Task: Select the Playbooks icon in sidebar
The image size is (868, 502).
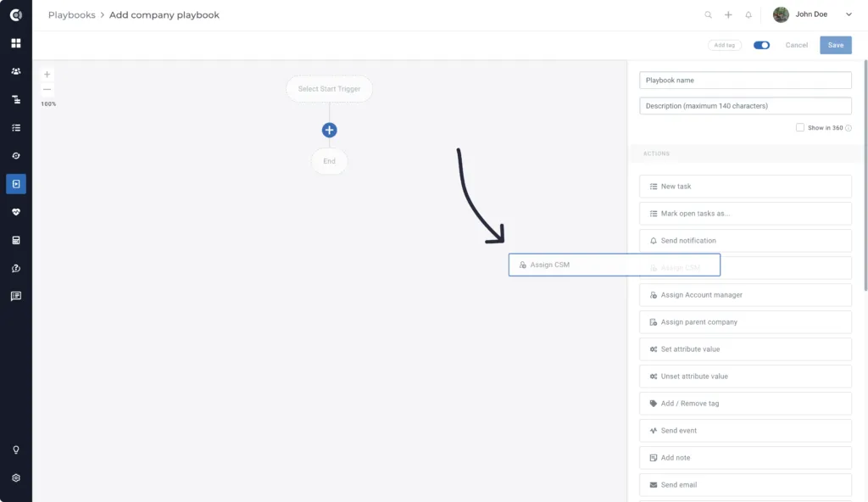Action: (16, 184)
